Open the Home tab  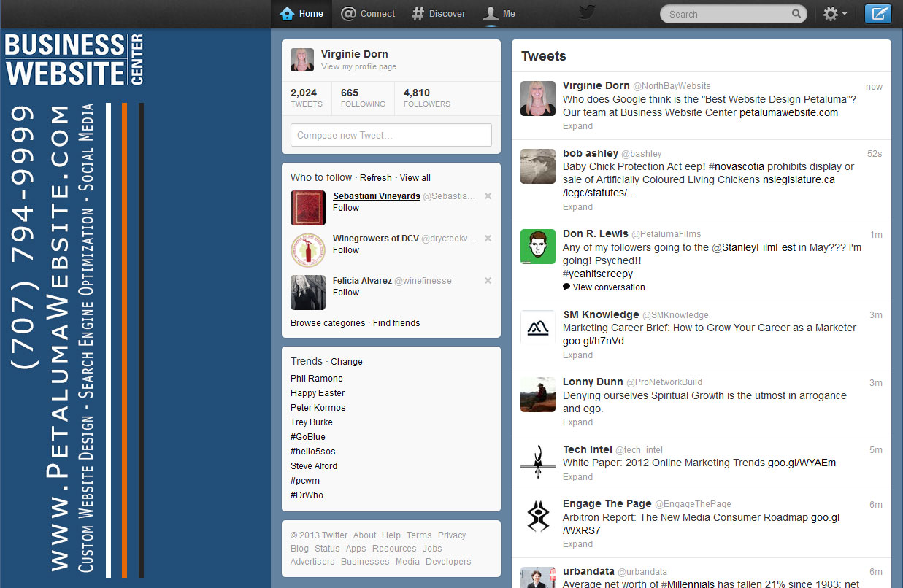[x=301, y=14]
